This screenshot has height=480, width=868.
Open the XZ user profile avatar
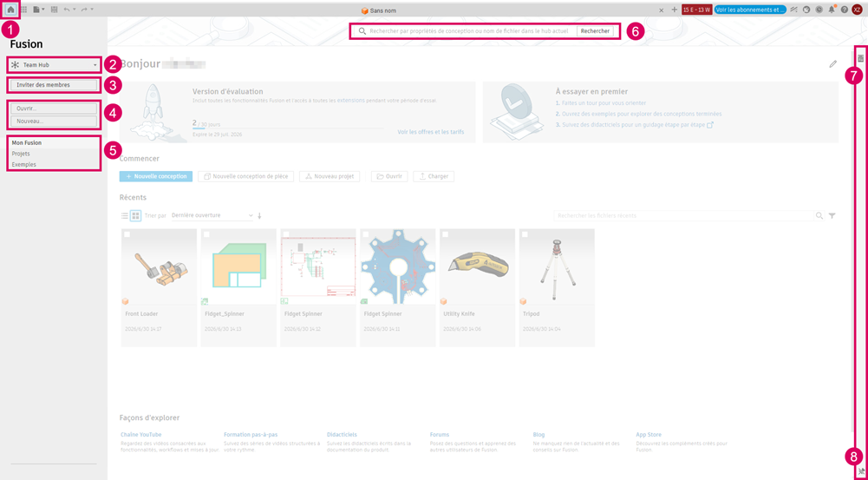857,10
